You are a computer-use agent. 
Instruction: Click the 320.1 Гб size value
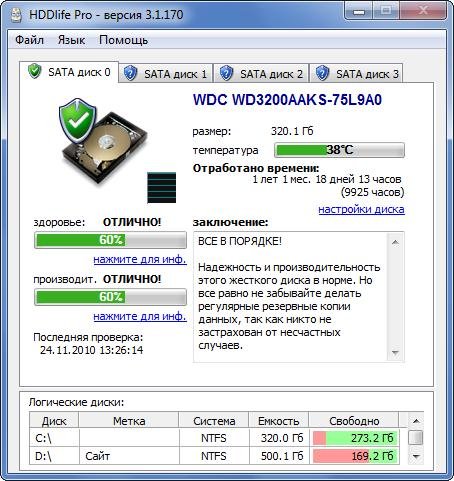(292, 131)
